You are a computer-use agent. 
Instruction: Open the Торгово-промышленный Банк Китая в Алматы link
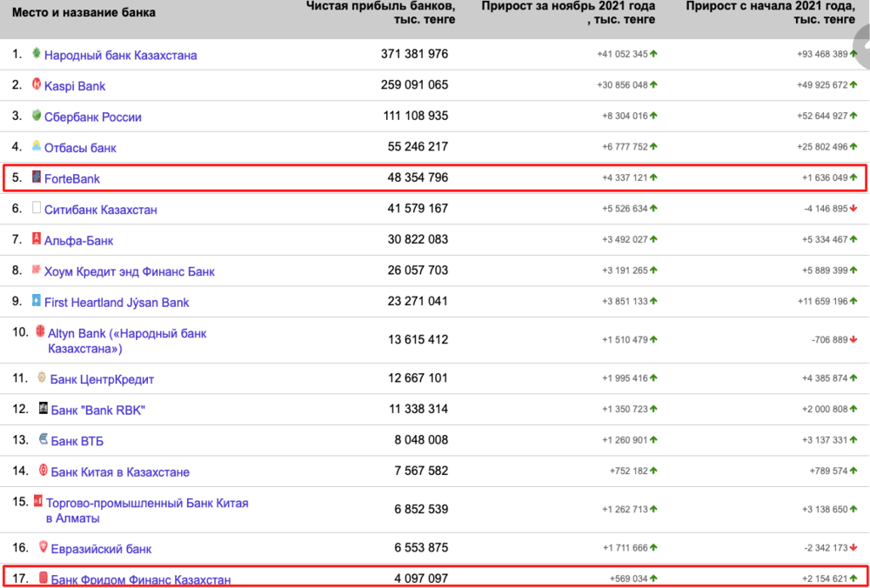click(147, 511)
